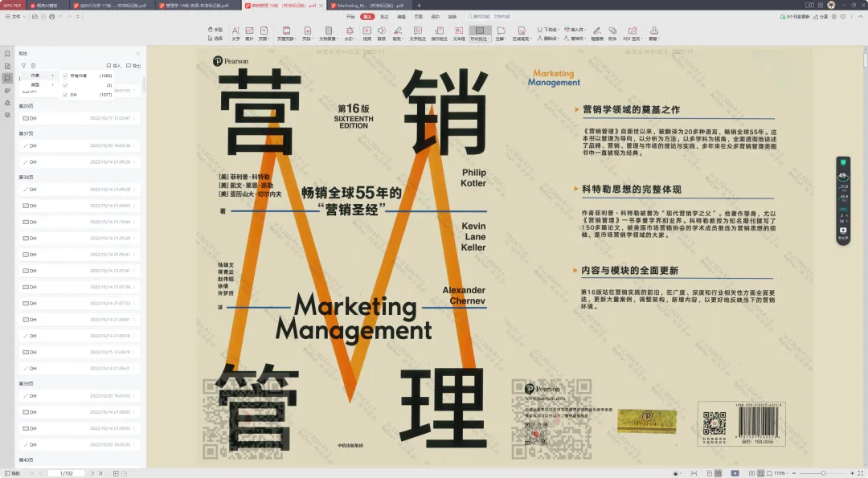Open the 高亮 (highlight) dropdown
Image resolution: width=868 pixels, height=478 pixels.
click(398, 34)
